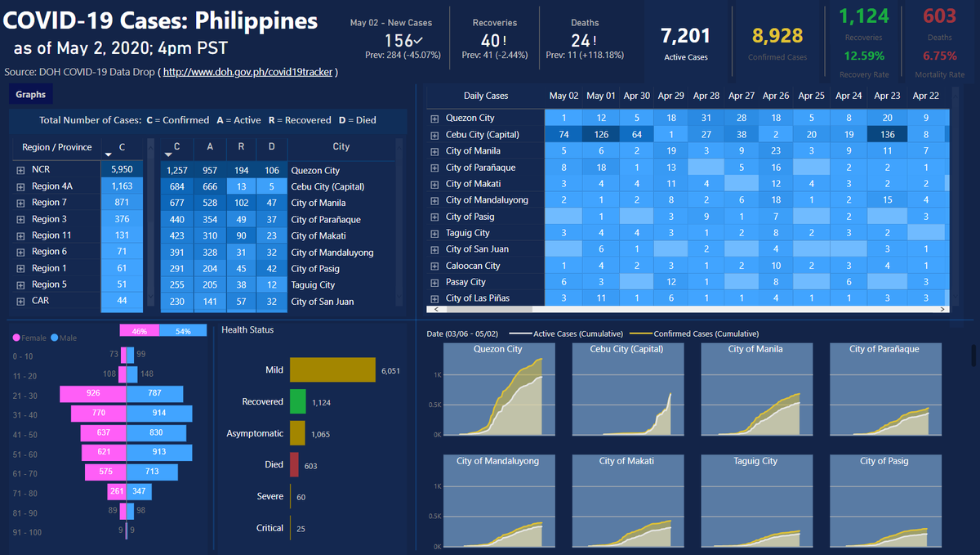Expand the Region 7 row
The image size is (980, 555).
(x=20, y=203)
